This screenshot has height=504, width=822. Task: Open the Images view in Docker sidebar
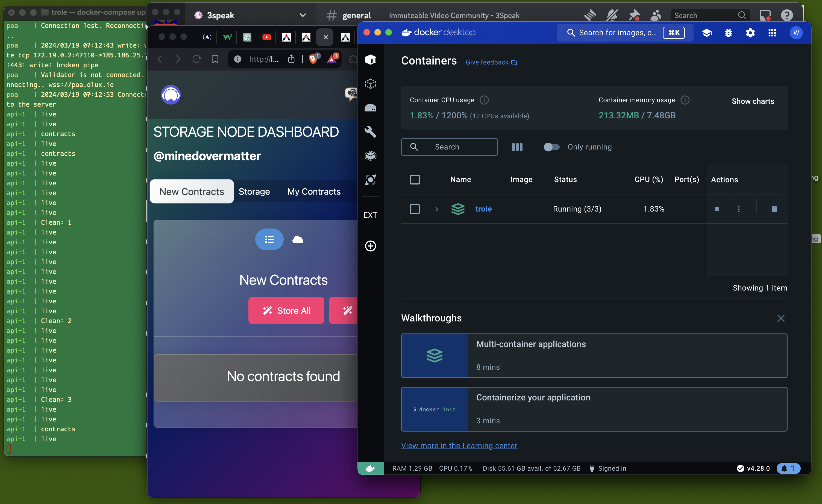coord(370,83)
